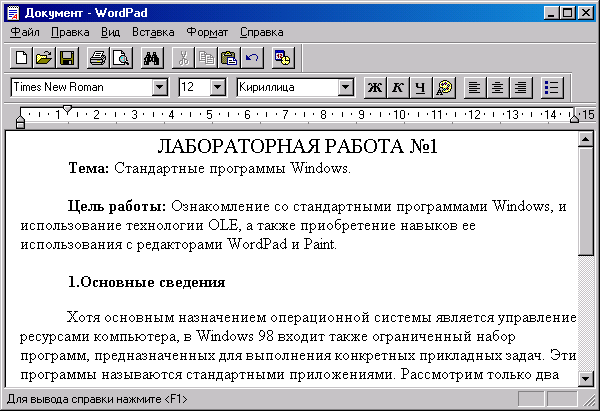Click the bold word Тема:

pyautogui.click(x=89, y=168)
